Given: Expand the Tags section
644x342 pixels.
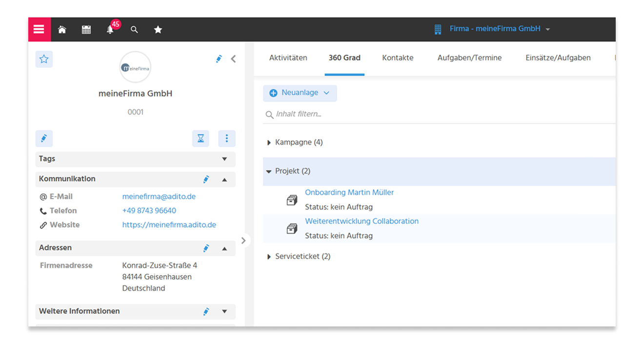Looking at the screenshot, I should pos(224,159).
